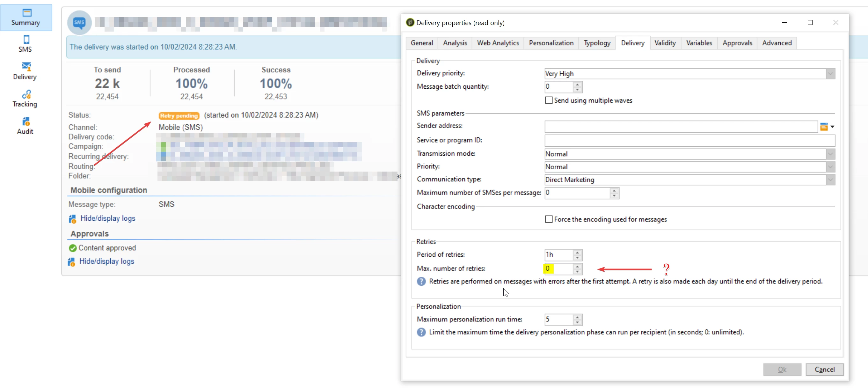This screenshot has height=390, width=868.
Task: Click the Service or program ID field
Action: [x=689, y=141]
